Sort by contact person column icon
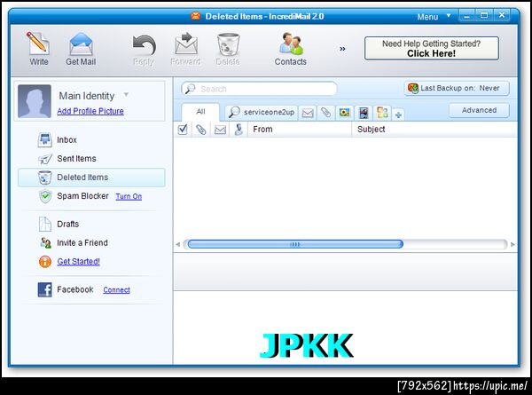 click(x=239, y=130)
